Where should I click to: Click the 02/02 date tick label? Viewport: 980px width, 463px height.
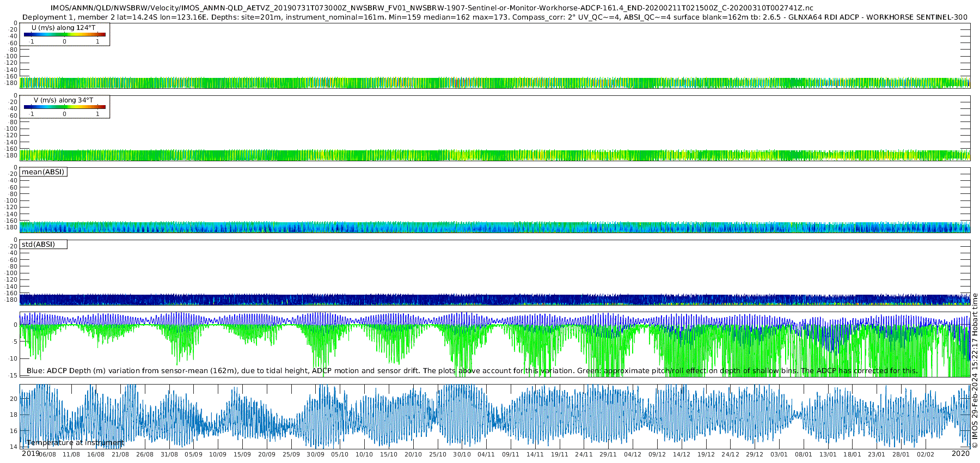coord(926,454)
